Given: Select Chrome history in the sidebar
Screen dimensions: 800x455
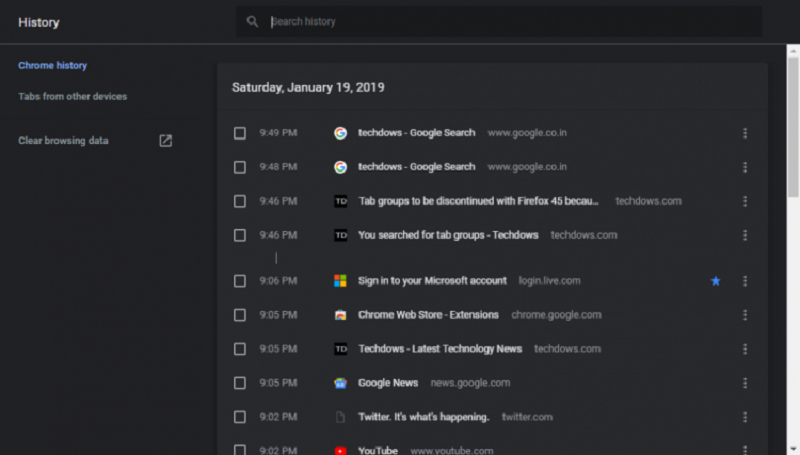Looking at the screenshot, I should (x=52, y=66).
